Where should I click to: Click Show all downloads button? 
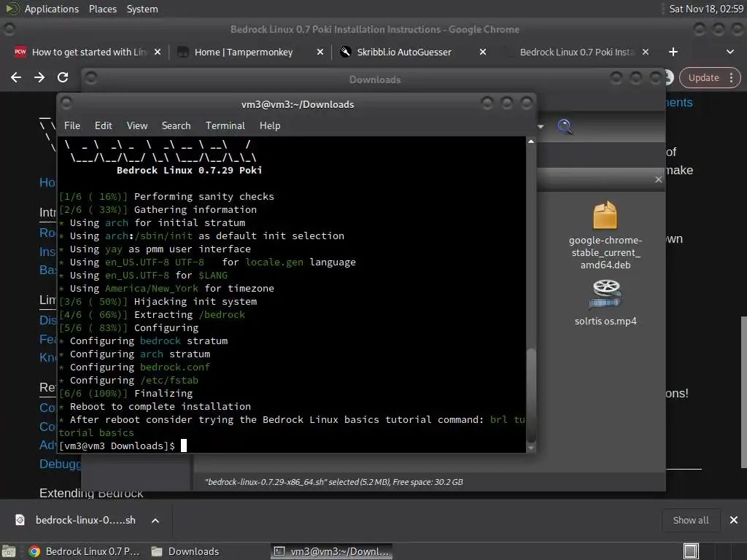[x=690, y=520]
